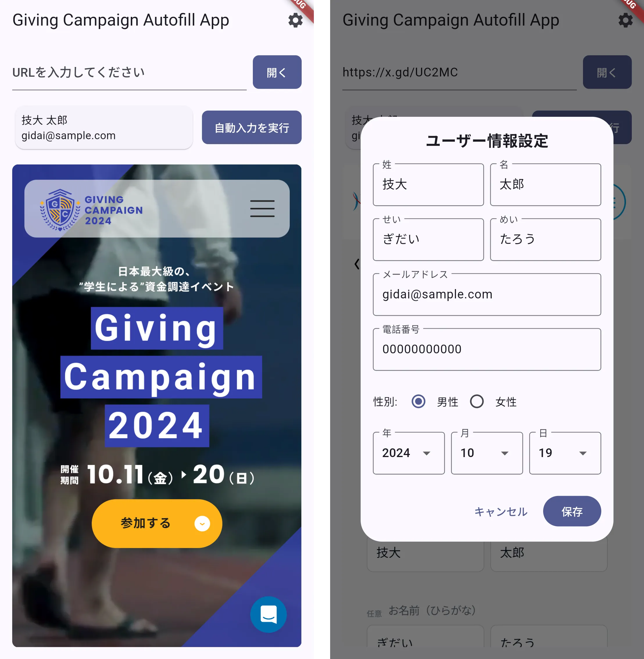Click 姓 last name input field
Image resolution: width=644 pixels, height=659 pixels.
coord(427,184)
